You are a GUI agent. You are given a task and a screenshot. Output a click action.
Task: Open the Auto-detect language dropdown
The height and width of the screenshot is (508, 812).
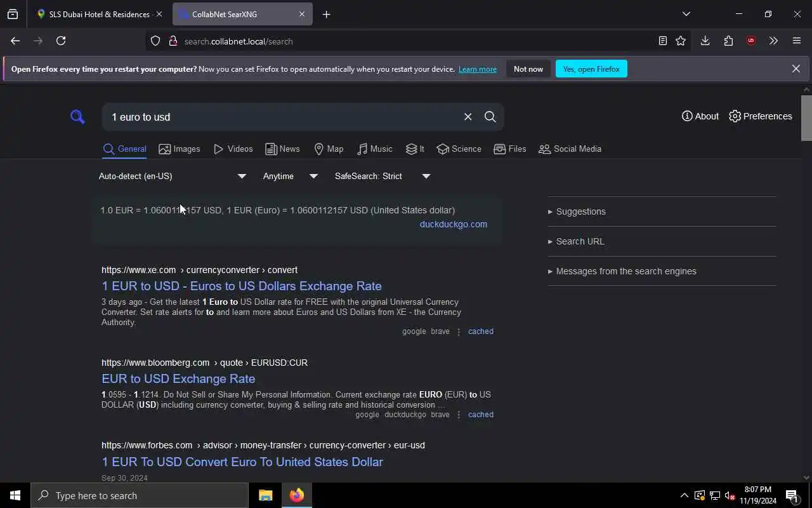click(x=172, y=176)
